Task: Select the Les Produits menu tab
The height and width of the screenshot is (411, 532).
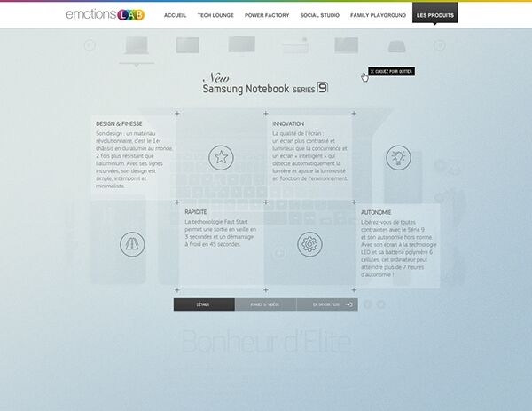Action: (435, 13)
